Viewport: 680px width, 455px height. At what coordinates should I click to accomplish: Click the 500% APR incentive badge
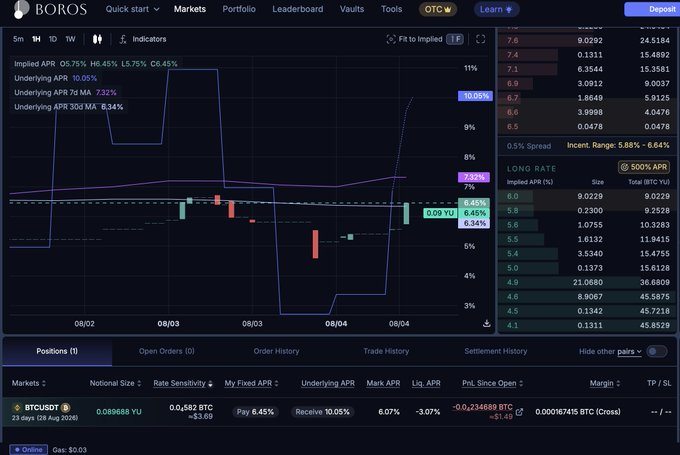coord(644,167)
